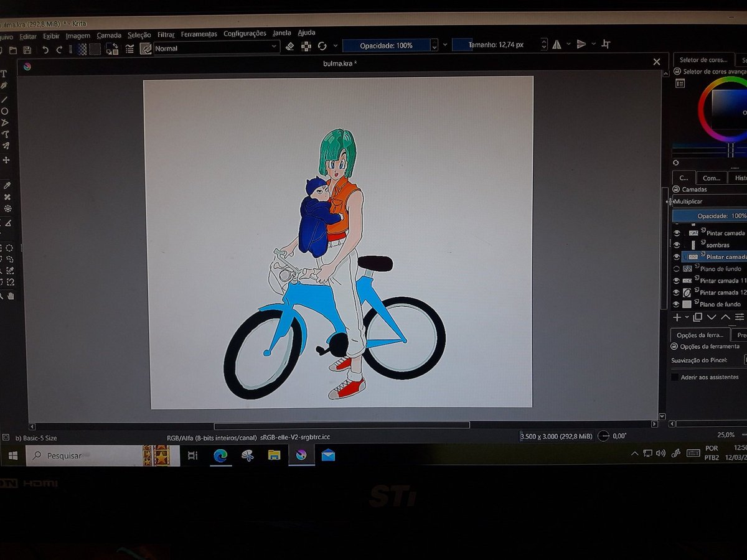Image resolution: width=747 pixels, height=560 pixels.
Task: Click add new layer plus button
Action: point(677,317)
